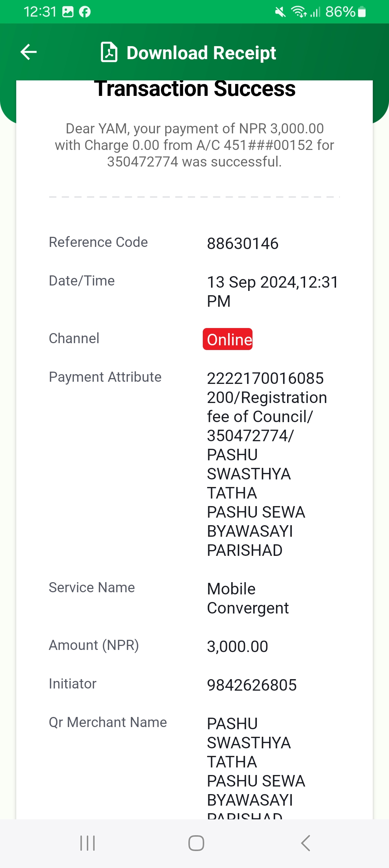
Task: Select the red Online channel badge
Action: tap(228, 339)
